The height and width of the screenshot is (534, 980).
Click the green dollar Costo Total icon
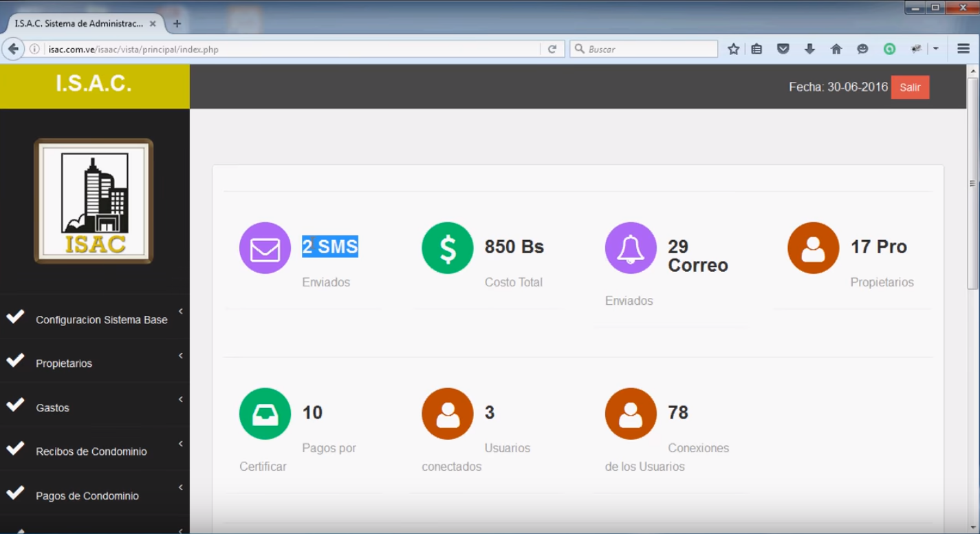(x=448, y=248)
